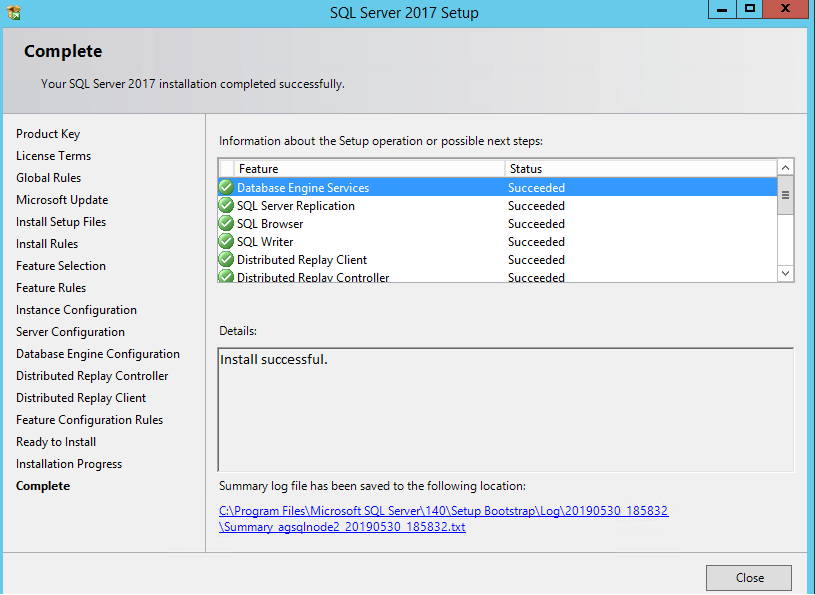Close the setup wizard with Close button

748,578
